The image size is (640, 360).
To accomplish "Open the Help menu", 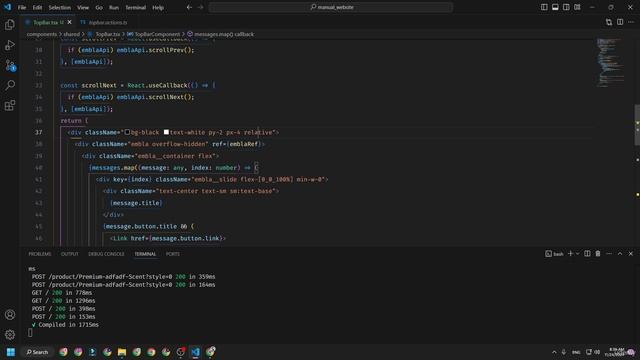I will (x=158, y=7).
